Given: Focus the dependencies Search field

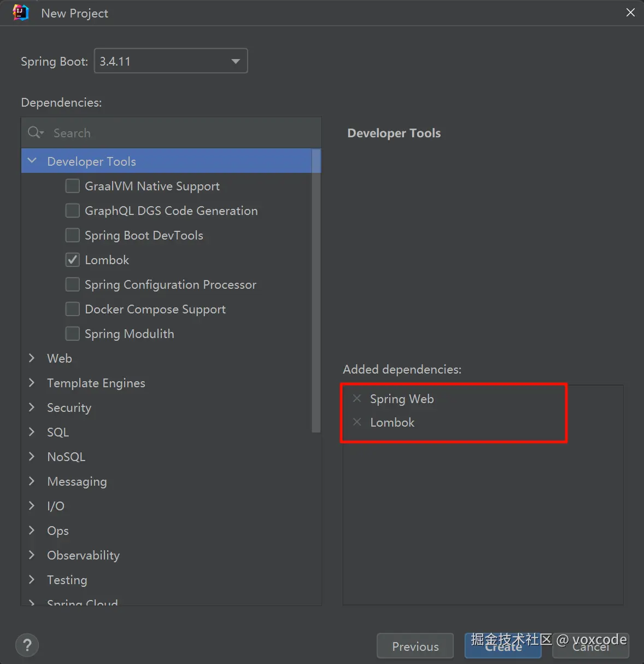Looking at the screenshot, I should pos(171,133).
